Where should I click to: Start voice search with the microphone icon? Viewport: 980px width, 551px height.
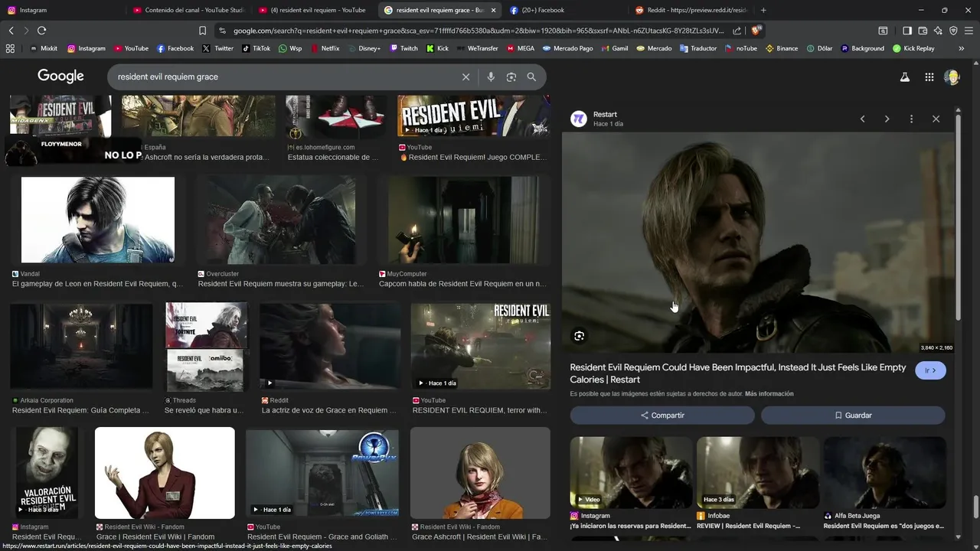point(491,77)
